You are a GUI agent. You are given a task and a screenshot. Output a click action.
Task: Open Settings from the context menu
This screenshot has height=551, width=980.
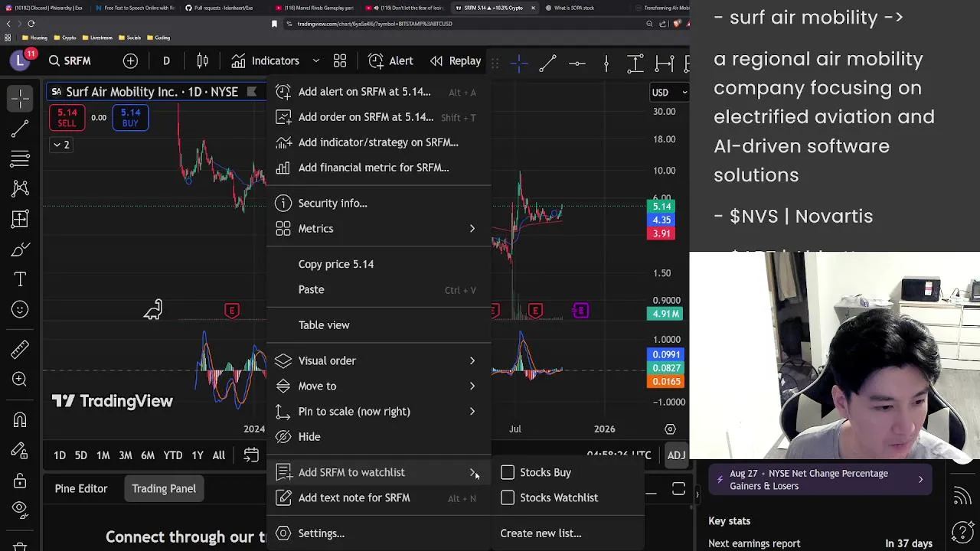click(x=379, y=533)
